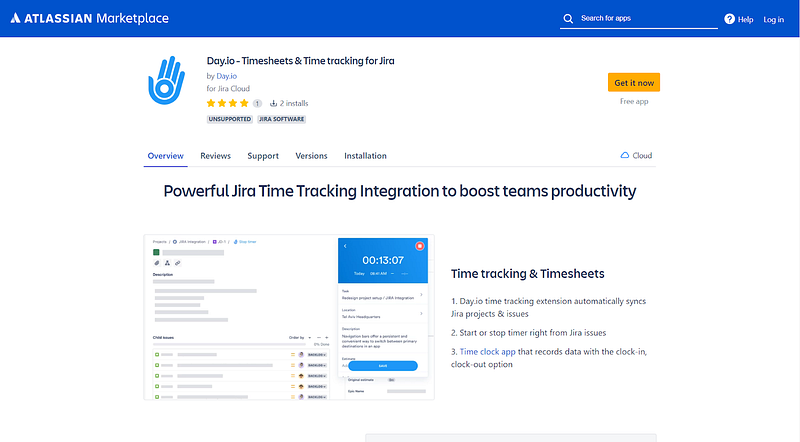Click the Day.io hand app logo
This screenshot has height=442, width=800.
click(166, 80)
